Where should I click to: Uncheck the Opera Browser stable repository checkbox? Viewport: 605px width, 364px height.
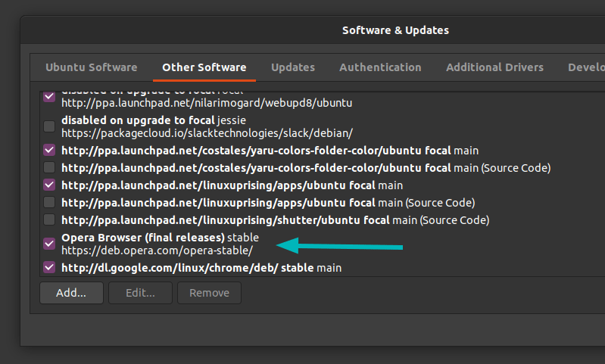click(x=49, y=244)
